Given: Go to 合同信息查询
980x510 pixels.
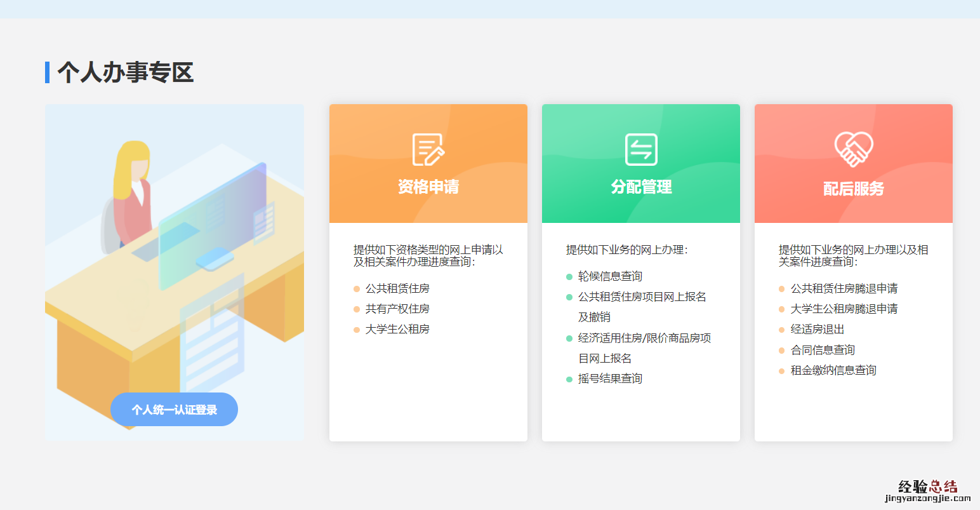Looking at the screenshot, I should click(x=823, y=350).
